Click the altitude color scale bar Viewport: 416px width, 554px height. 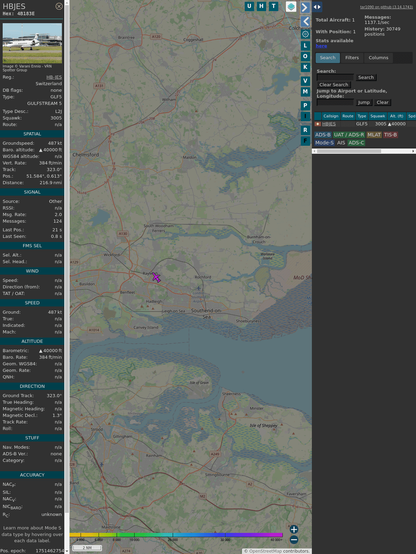176,535
